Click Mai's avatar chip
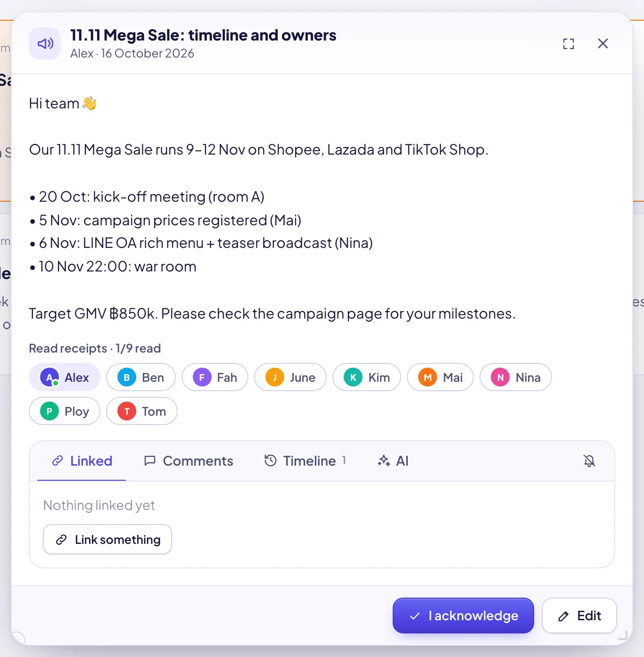This screenshot has width=644, height=657. (x=440, y=377)
